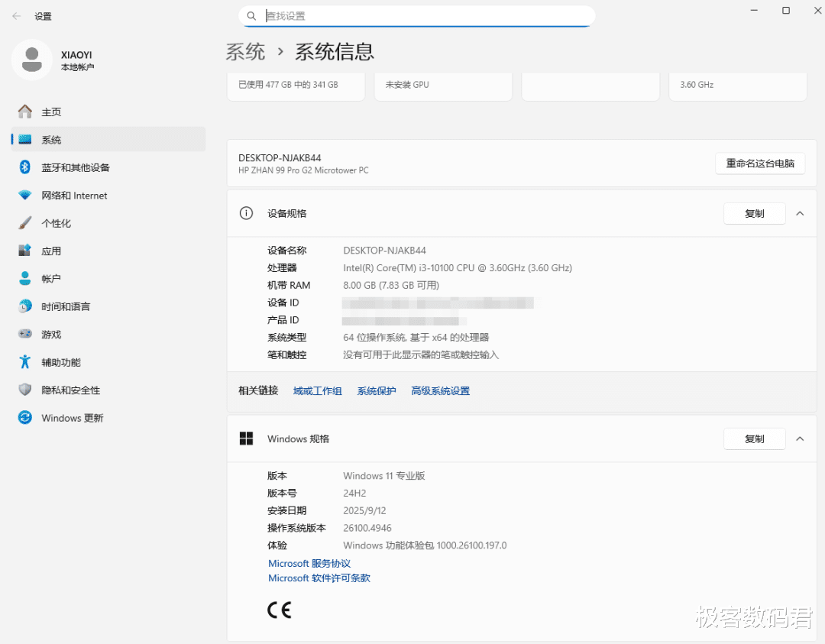Select the 26100.4946 OS build text
The width and height of the screenshot is (825, 644).
367,528
